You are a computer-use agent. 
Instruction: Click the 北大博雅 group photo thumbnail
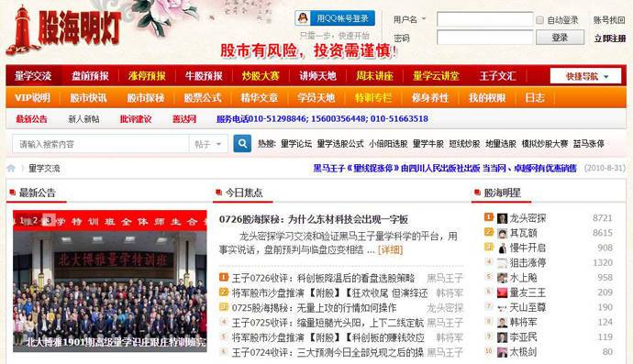(110, 281)
